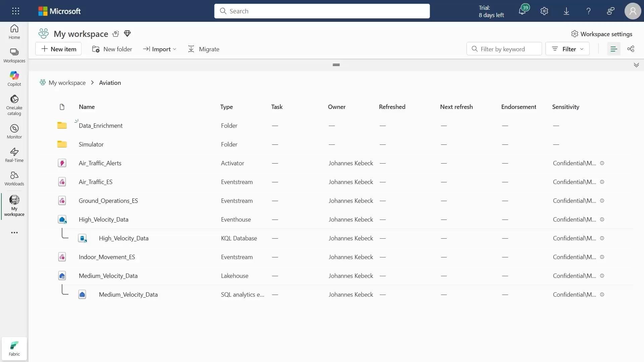Open the Filter dropdown
The height and width of the screenshot is (362, 644).
[x=567, y=49]
